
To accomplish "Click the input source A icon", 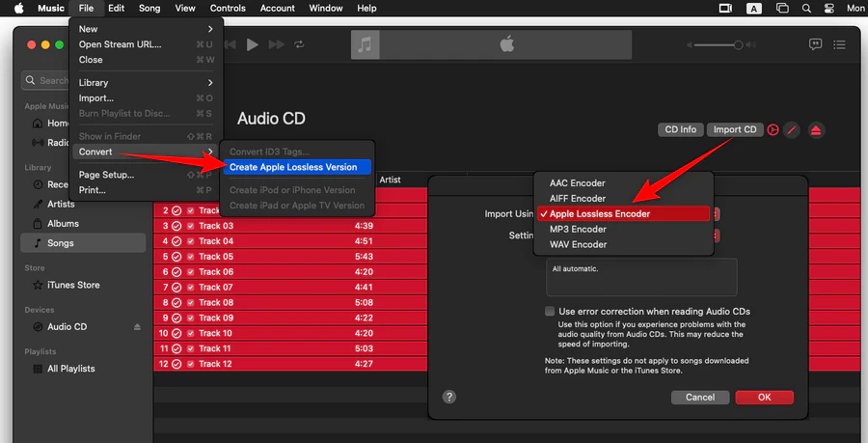I will pos(753,8).
